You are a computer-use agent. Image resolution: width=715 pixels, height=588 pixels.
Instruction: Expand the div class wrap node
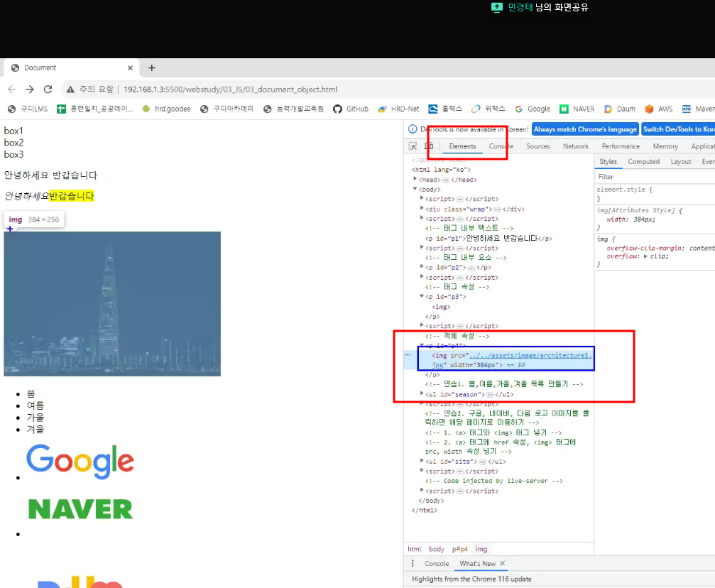422,209
